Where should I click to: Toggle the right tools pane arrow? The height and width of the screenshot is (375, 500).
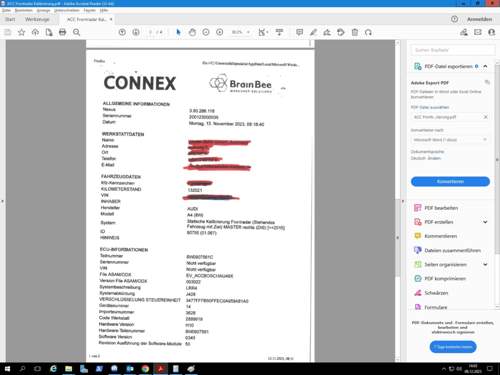pos(403,201)
